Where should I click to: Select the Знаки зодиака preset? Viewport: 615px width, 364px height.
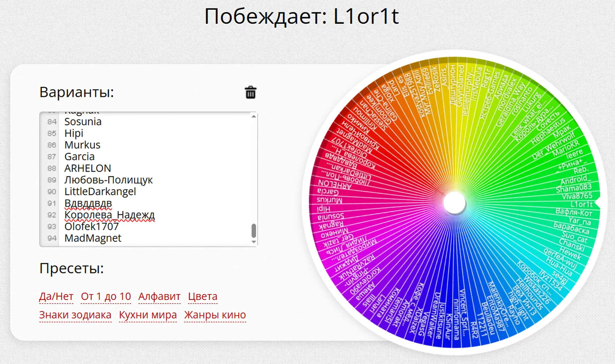click(x=75, y=315)
